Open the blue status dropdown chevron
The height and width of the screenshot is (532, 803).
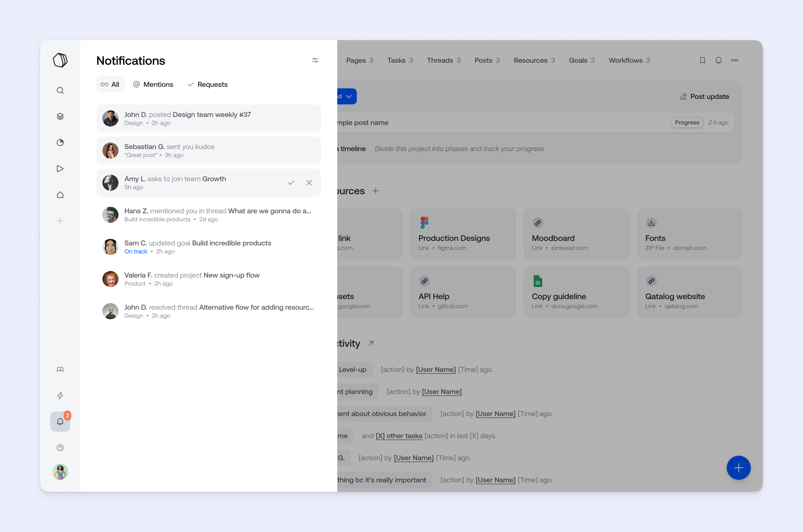[x=349, y=96]
